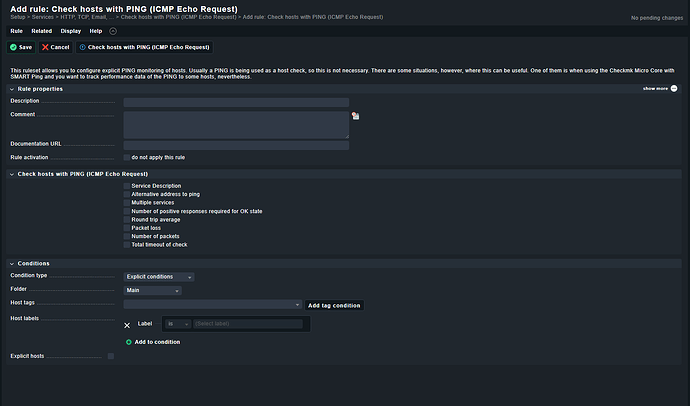Open the Display menu
The image size is (690, 406).
[x=70, y=31]
